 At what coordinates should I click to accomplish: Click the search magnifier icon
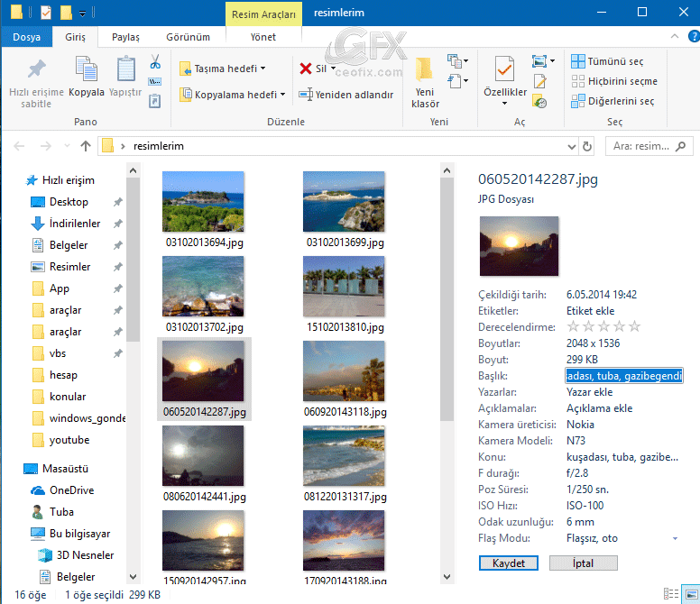pyautogui.click(x=681, y=146)
